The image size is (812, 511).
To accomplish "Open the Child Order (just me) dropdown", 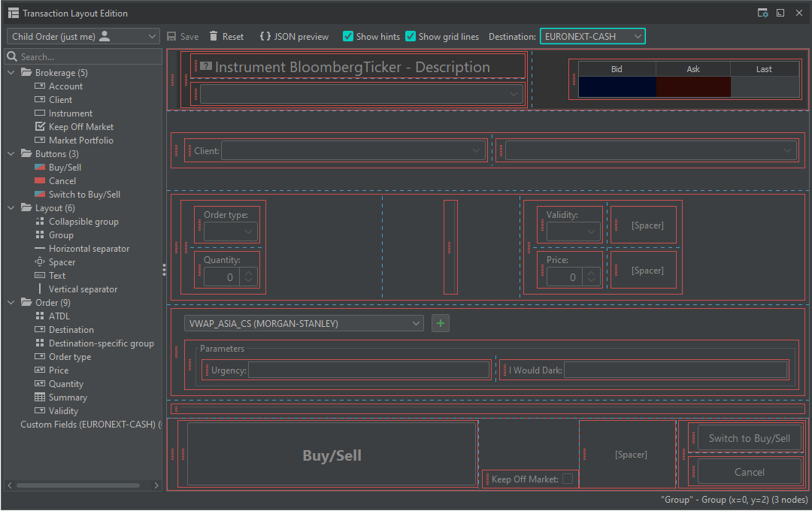I will [x=83, y=35].
